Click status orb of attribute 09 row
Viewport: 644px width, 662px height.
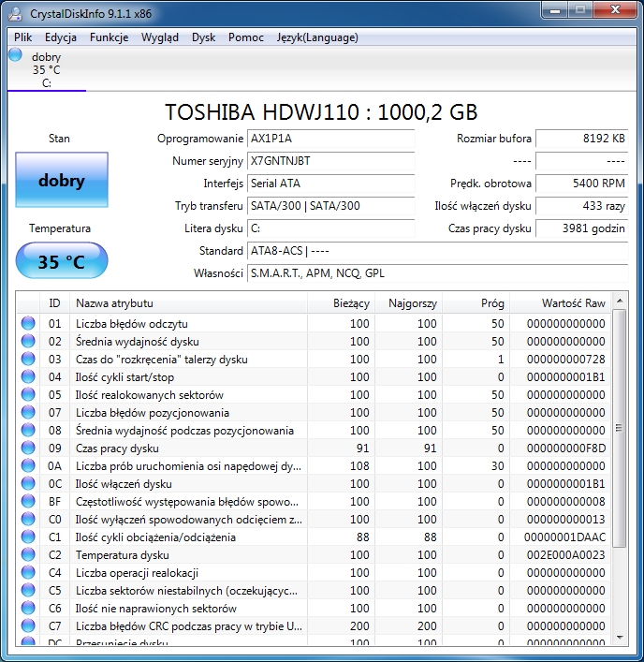tap(28, 448)
